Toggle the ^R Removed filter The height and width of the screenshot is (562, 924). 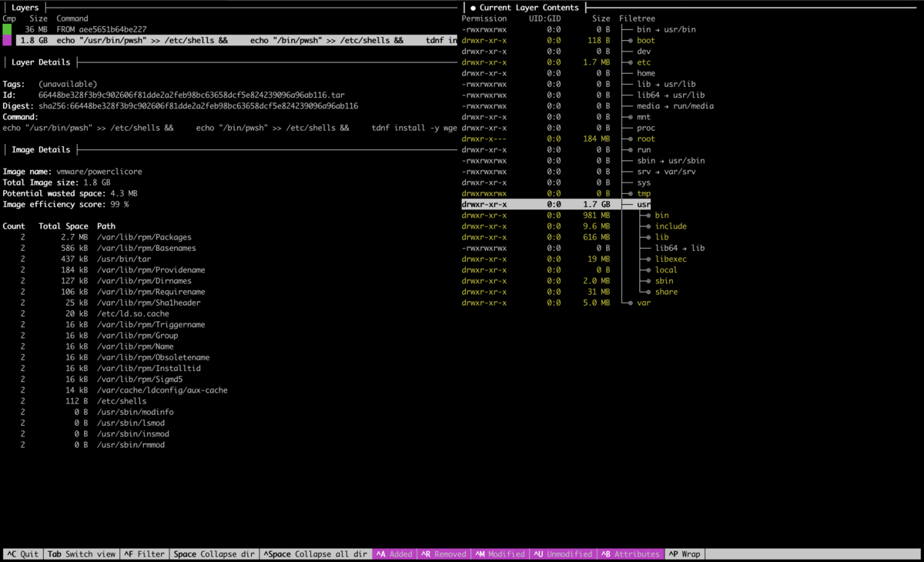(x=444, y=554)
